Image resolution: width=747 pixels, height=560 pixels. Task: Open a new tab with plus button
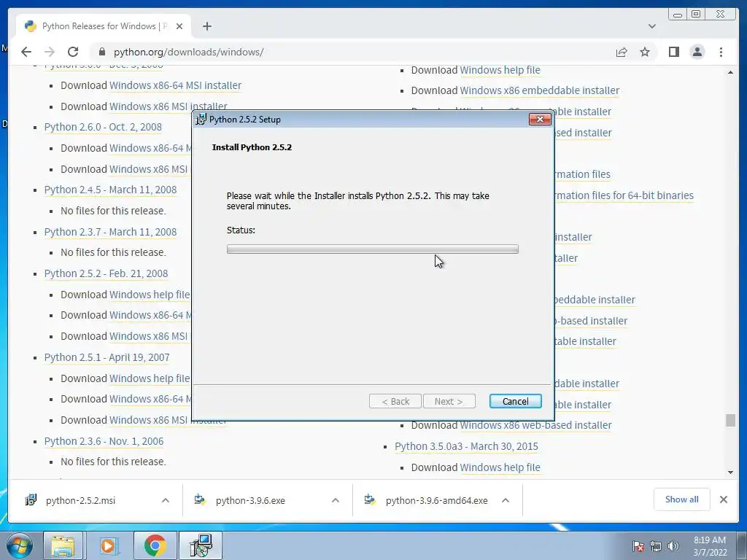point(206,26)
